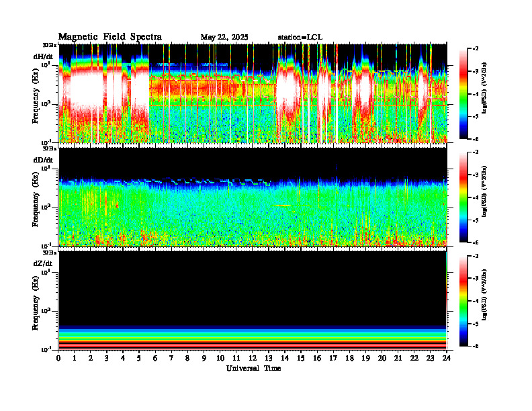The image size is (532, 411).
Task: Click the hour "11" tick label on the time axis
Action: pyautogui.click(x=236, y=358)
